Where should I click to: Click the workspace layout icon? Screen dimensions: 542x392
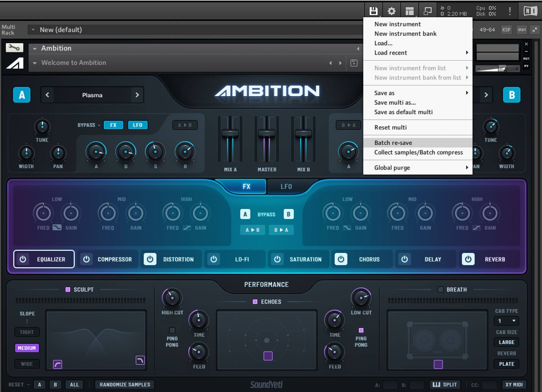tap(409, 11)
